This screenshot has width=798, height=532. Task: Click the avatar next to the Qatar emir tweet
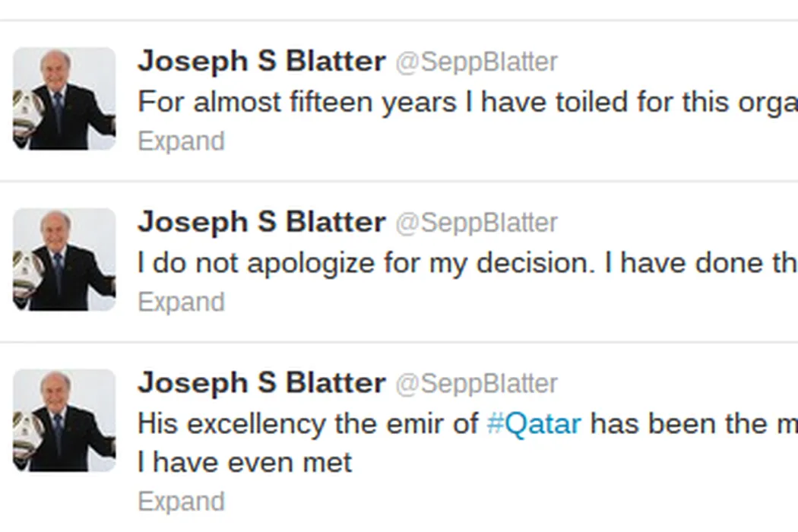coord(65,421)
